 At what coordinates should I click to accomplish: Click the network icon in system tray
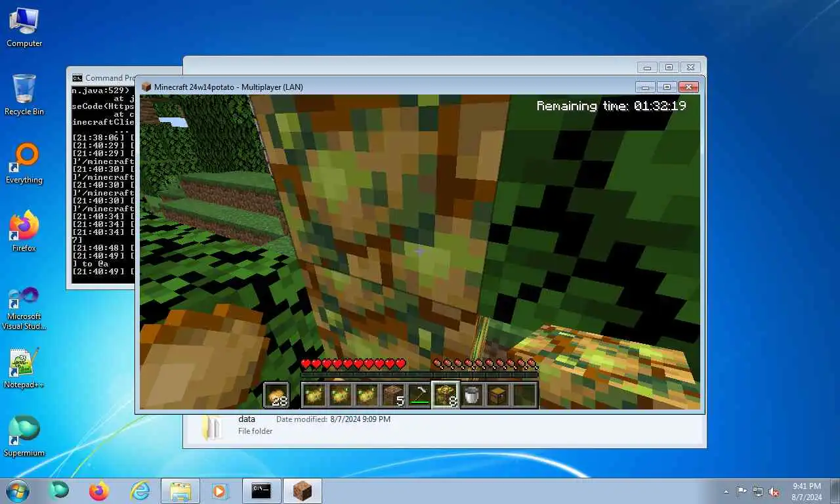(x=758, y=491)
